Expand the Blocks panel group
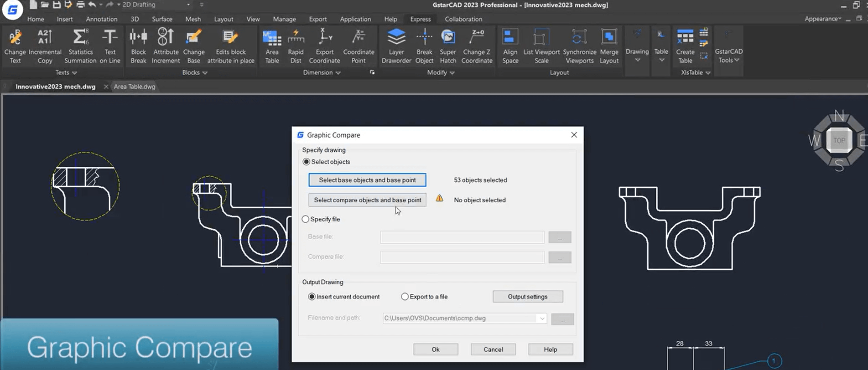868x370 pixels. [x=195, y=72]
